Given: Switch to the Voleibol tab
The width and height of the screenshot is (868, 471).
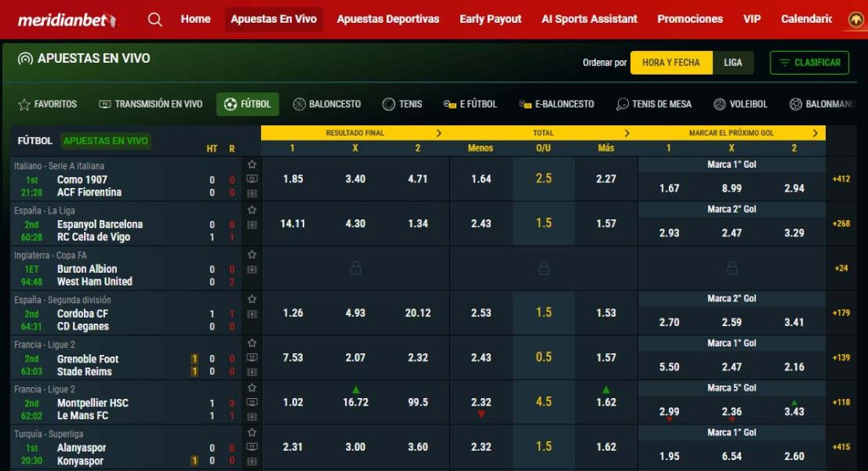Looking at the screenshot, I should (x=740, y=104).
